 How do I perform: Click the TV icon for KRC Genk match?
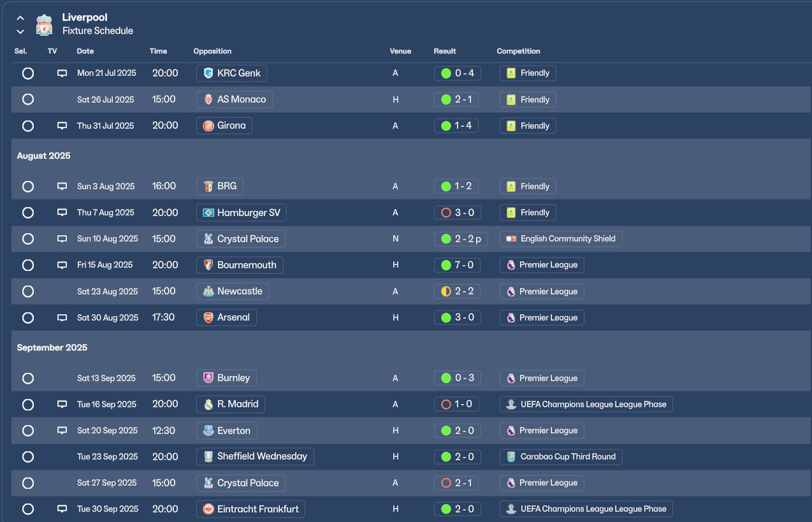(62, 73)
